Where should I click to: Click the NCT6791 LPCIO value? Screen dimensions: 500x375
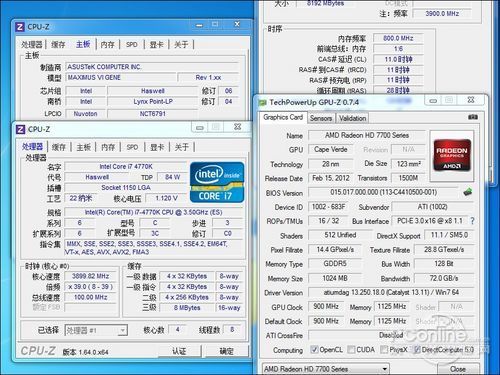tap(153, 114)
